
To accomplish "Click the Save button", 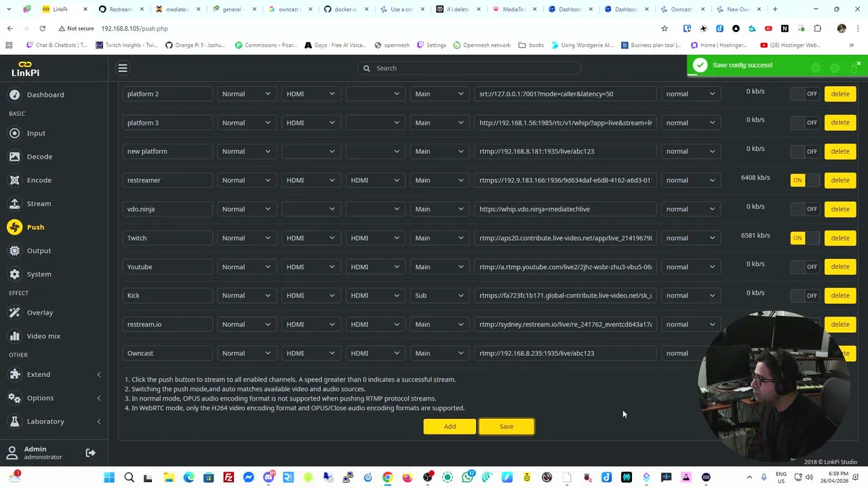I will click(x=507, y=426).
